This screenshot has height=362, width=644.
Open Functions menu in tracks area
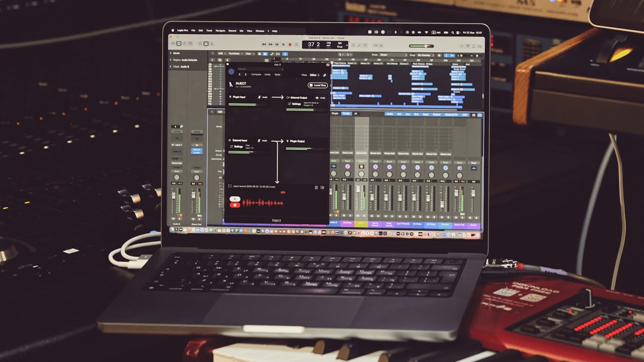(x=235, y=53)
